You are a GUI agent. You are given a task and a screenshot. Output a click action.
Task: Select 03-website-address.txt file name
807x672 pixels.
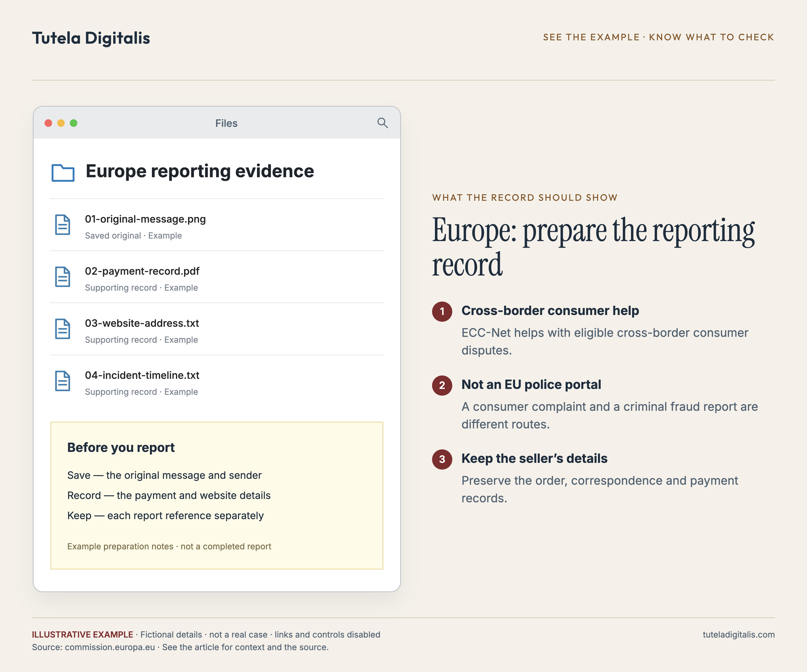[142, 323]
